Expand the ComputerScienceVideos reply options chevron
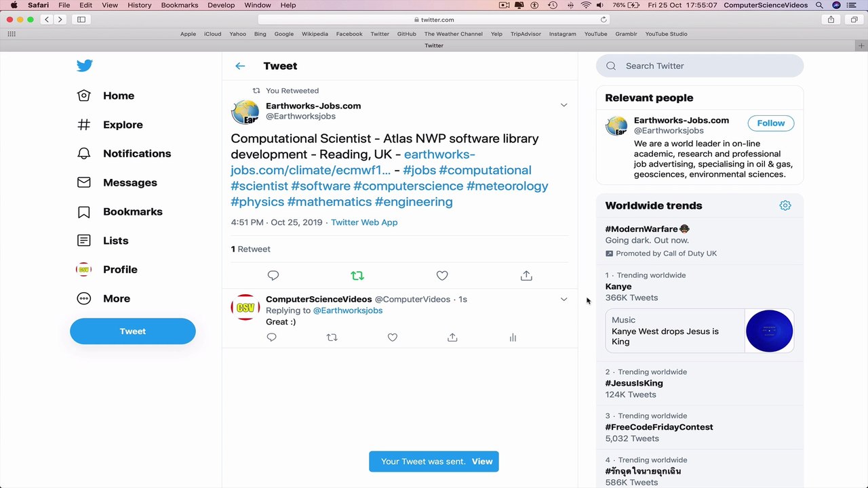 point(564,299)
